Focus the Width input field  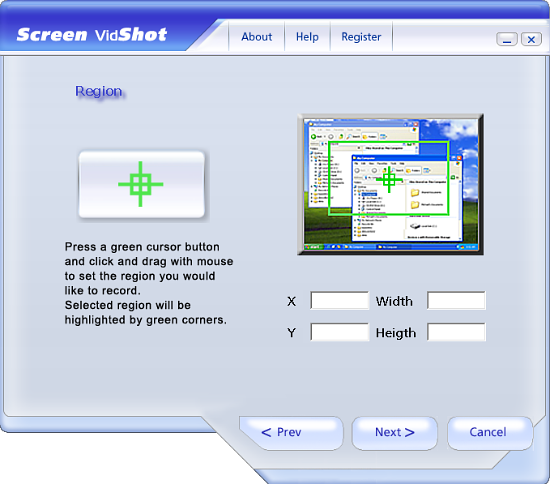(x=456, y=301)
